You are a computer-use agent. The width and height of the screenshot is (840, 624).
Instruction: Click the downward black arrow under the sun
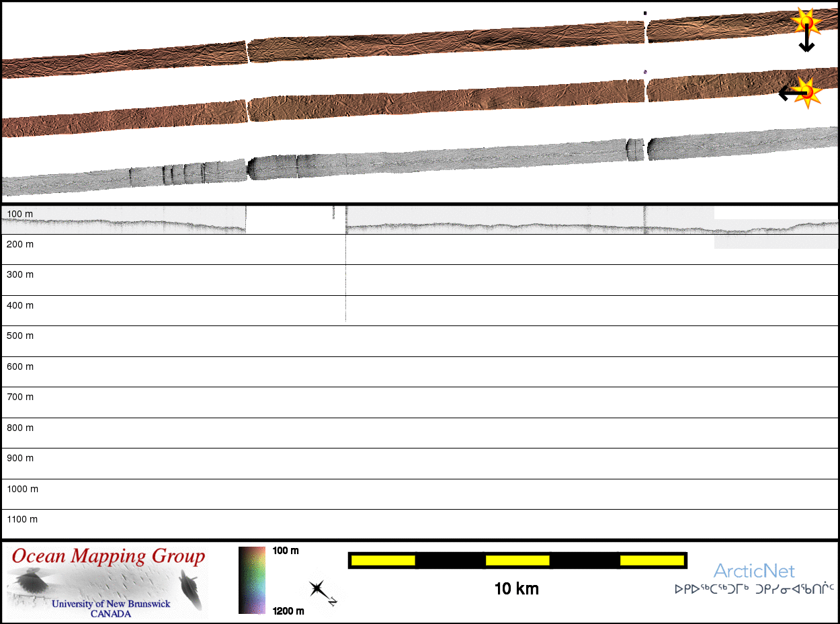806,43
